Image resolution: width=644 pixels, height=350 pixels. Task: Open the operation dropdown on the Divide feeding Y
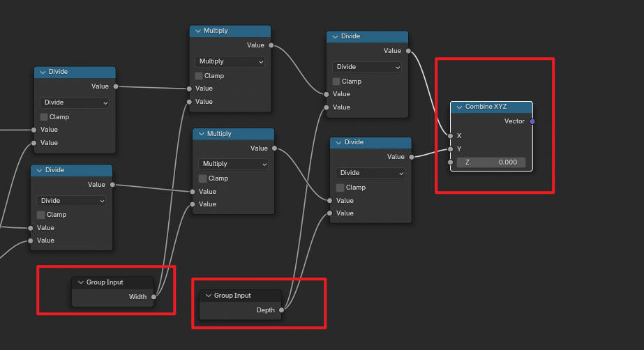point(370,173)
